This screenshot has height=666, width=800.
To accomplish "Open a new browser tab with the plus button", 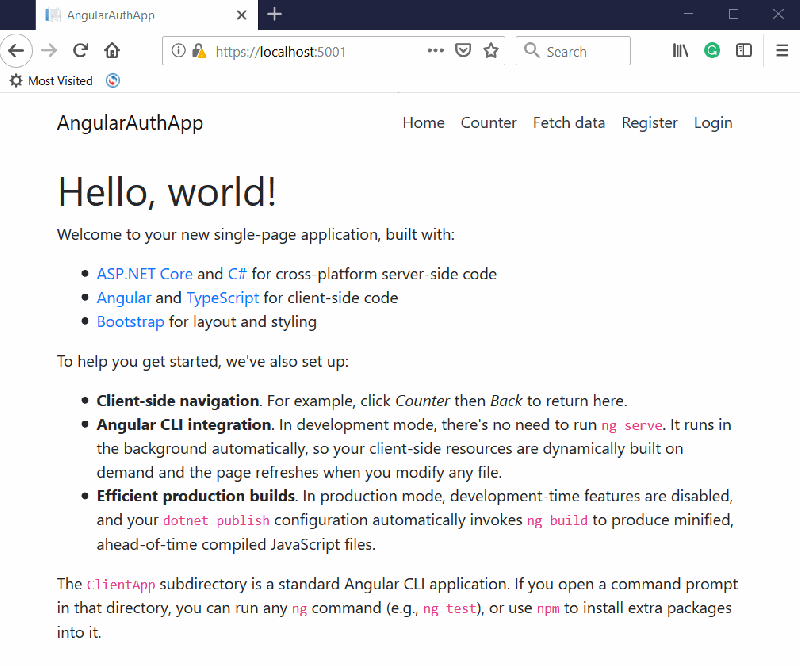I will [x=274, y=15].
